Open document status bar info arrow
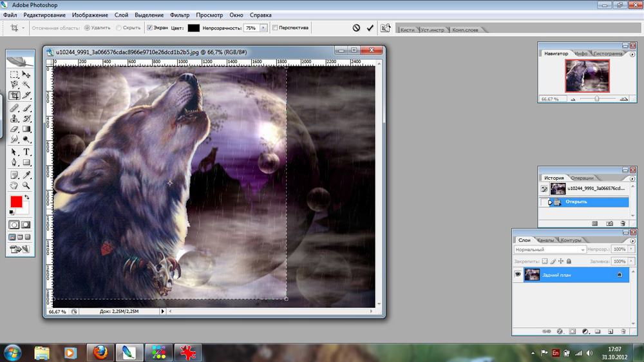Screen dimensions: 644x362 point(163,312)
